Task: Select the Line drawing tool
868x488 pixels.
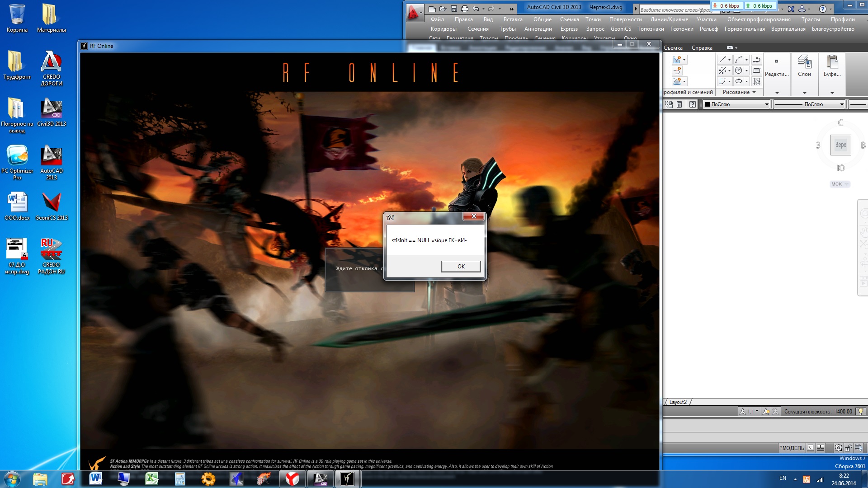Action: point(722,60)
